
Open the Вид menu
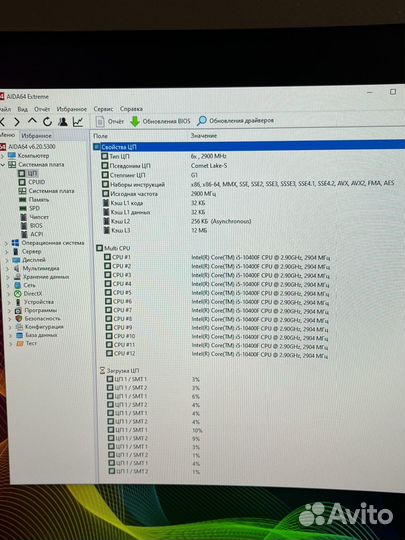click(22, 109)
